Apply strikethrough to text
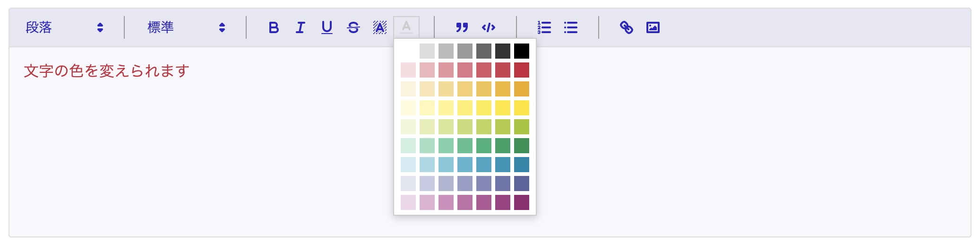This screenshot has width=980, height=245. (x=353, y=27)
